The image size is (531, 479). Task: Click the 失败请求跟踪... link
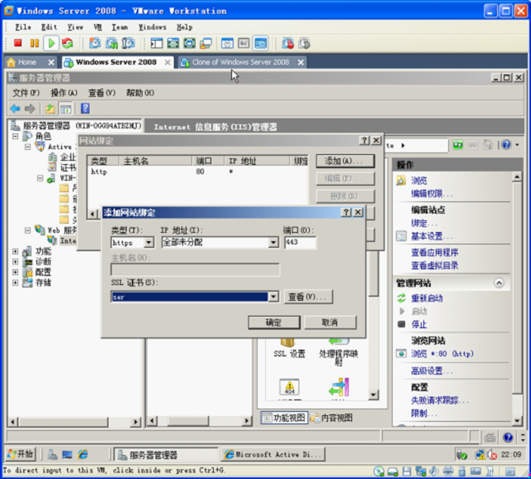point(439,400)
